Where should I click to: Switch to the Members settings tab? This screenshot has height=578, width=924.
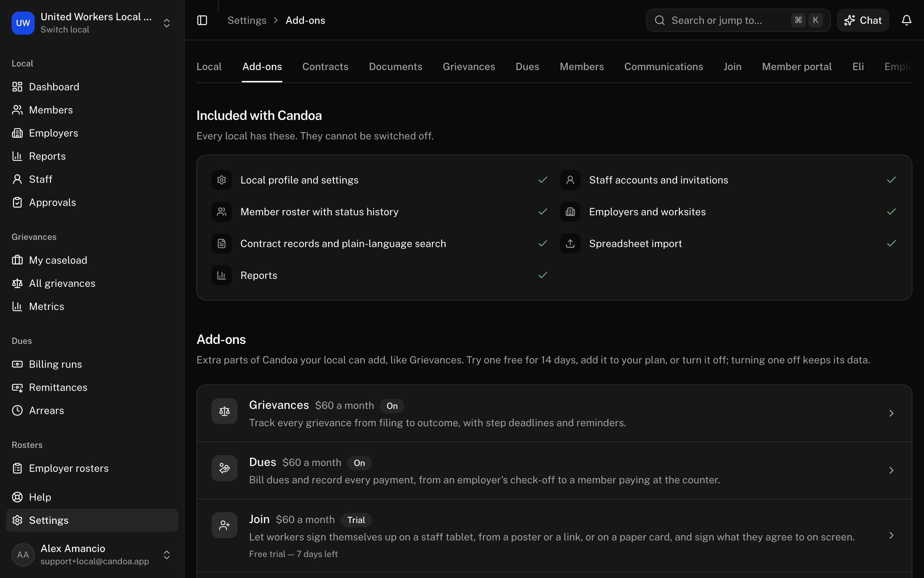[x=582, y=66]
